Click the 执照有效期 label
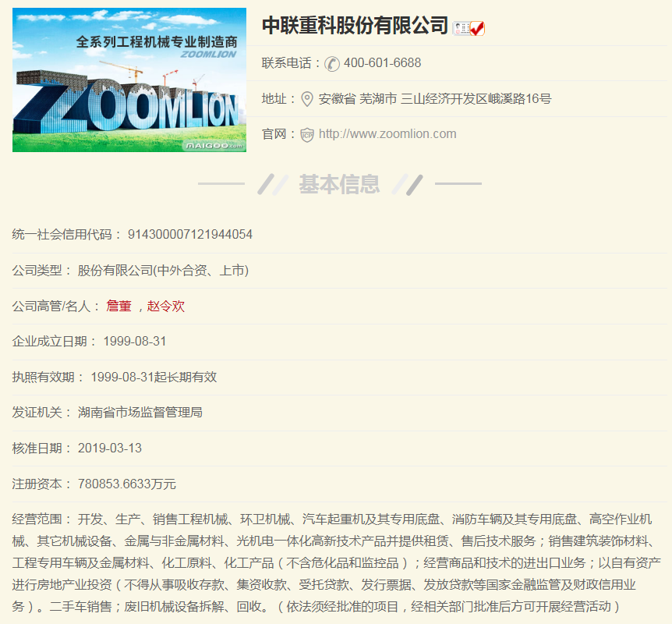The height and width of the screenshot is (624, 672). [x=48, y=377]
